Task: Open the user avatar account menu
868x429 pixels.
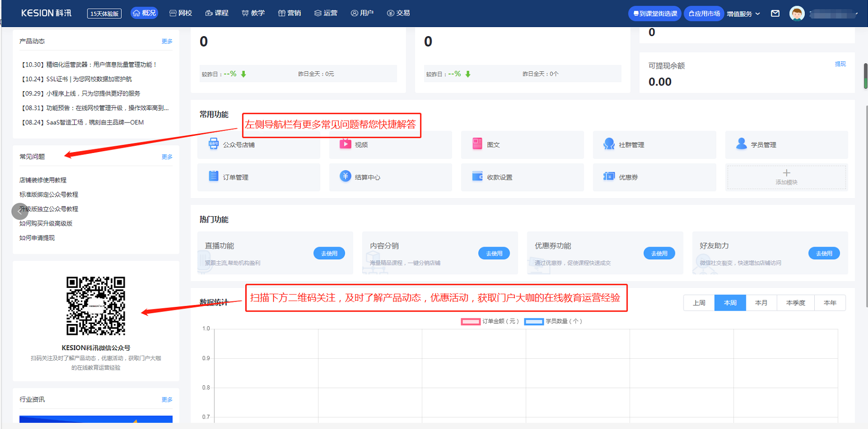Action: [x=797, y=14]
